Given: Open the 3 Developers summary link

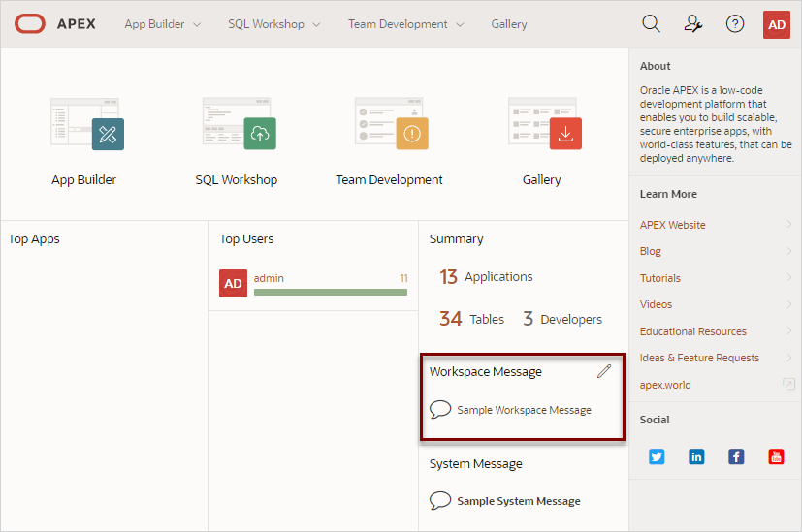Looking at the screenshot, I should click(x=562, y=319).
